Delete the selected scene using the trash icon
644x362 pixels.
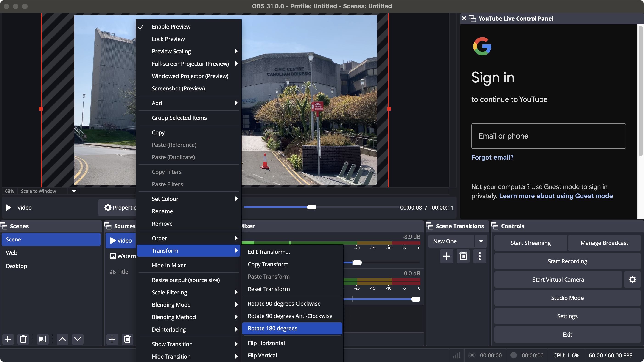[x=23, y=339]
